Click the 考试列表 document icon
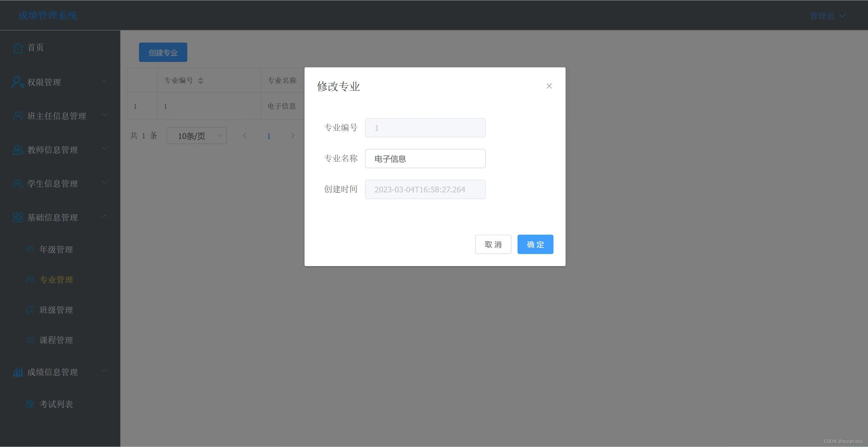Image resolution: width=868 pixels, height=447 pixels. [x=30, y=404]
